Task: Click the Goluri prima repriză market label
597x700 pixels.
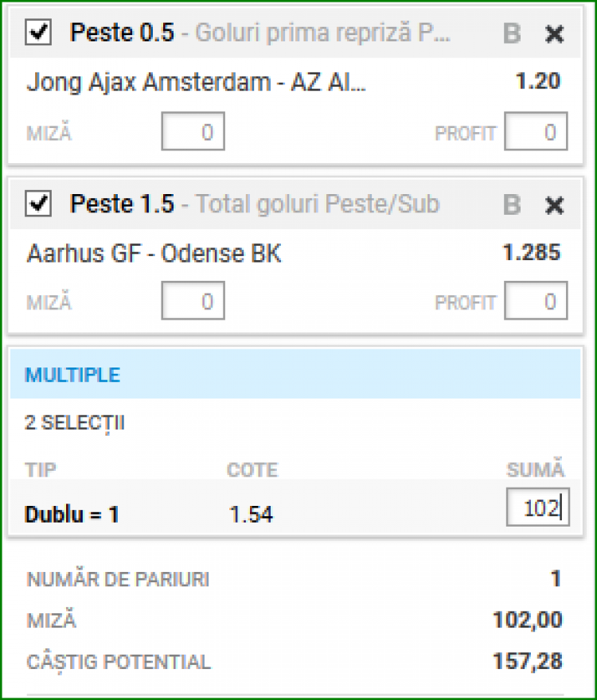Action: pos(322,33)
